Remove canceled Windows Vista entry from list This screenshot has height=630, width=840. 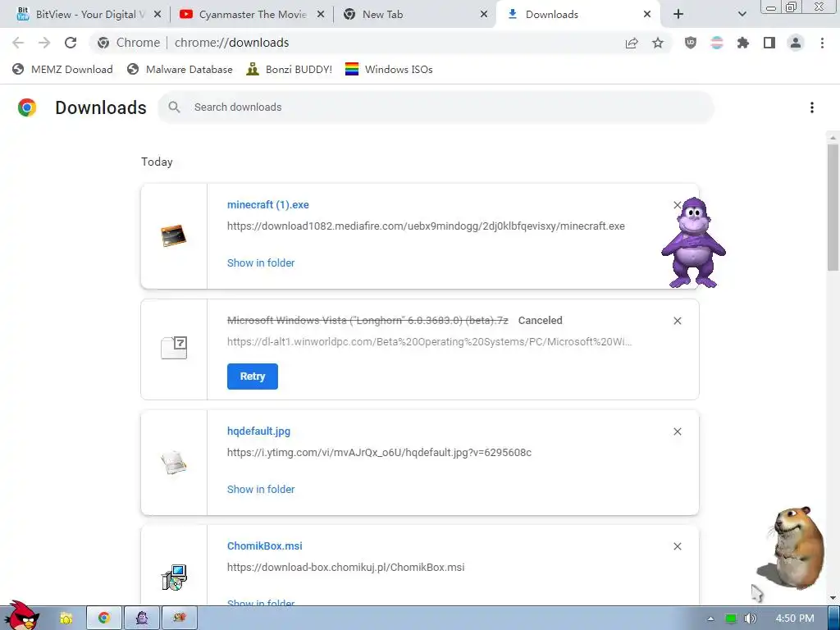pos(677,321)
